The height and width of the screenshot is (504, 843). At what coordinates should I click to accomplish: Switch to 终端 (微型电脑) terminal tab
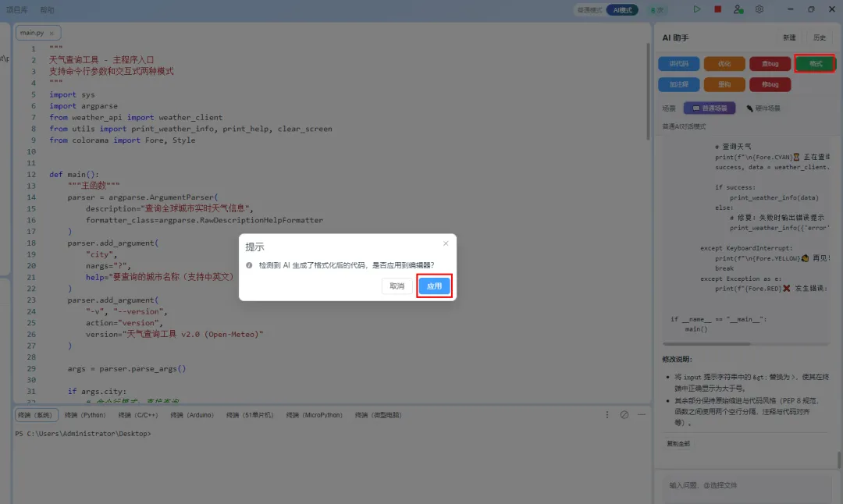point(378,415)
